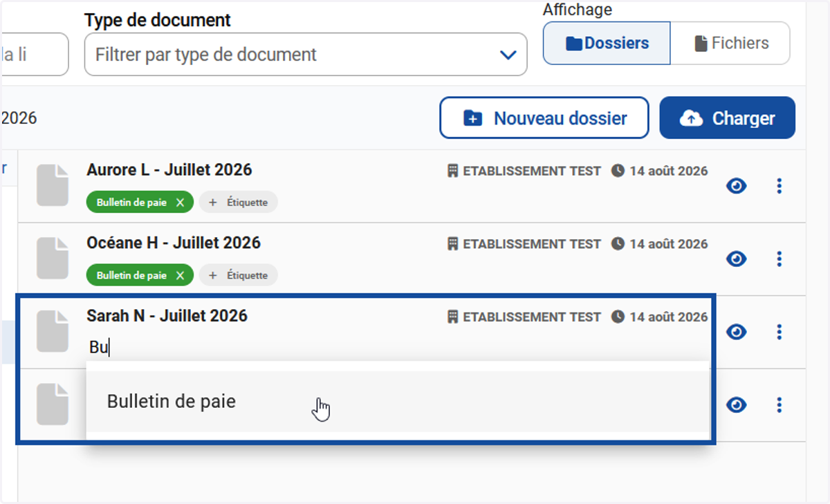Click the 14 août 2026 date on Sarah N row
The width and height of the screenshot is (830, 504).
(x=660, y=317)
